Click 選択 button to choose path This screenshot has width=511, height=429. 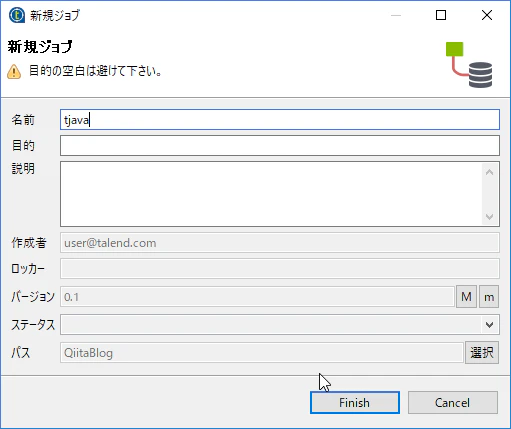[482, 352]
